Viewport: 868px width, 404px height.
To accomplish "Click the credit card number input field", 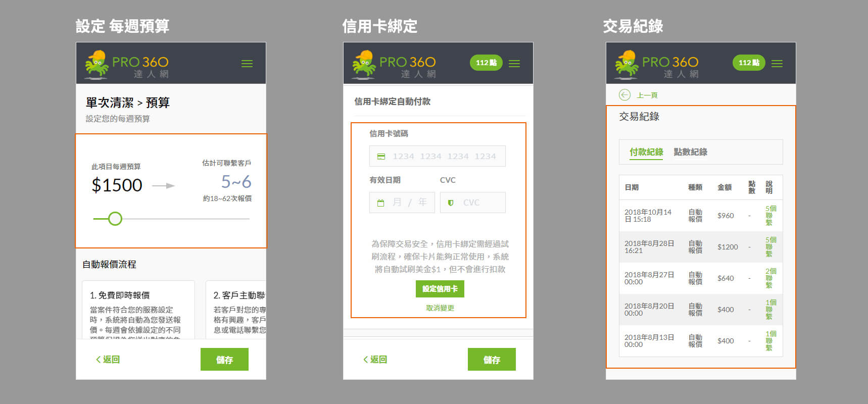I will click(x=438, y=157).
